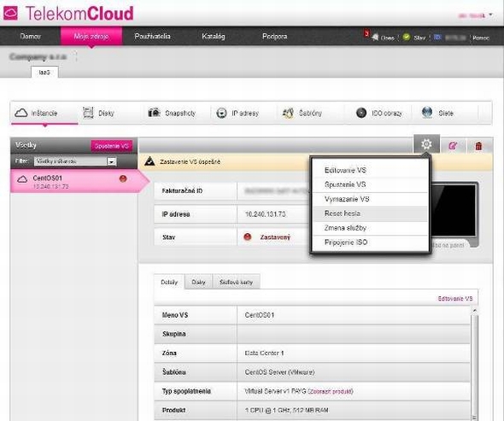Click the Šablóny templates icon
This screenshot has width=504, height=421.
[x=288, y=113]
